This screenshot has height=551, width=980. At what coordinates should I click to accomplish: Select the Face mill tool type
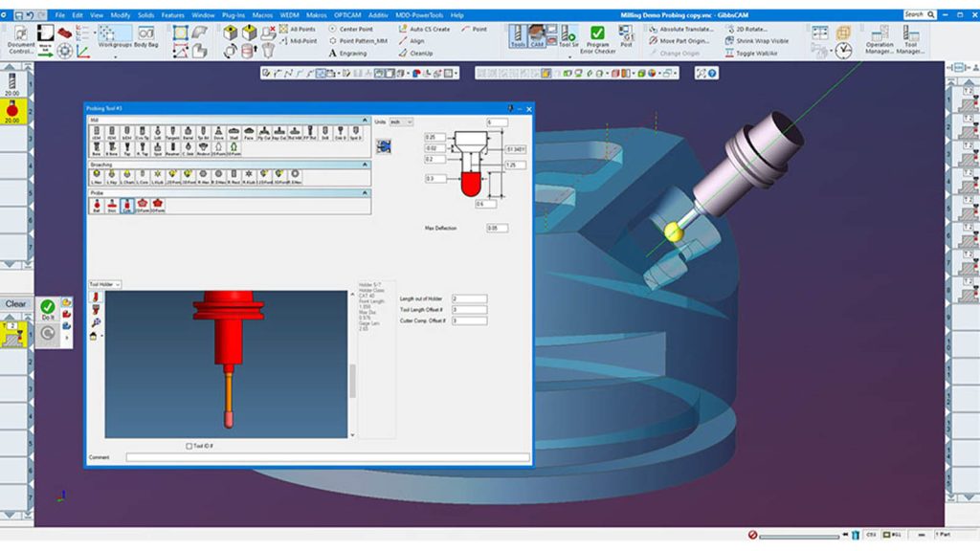[x=249, y=132]
